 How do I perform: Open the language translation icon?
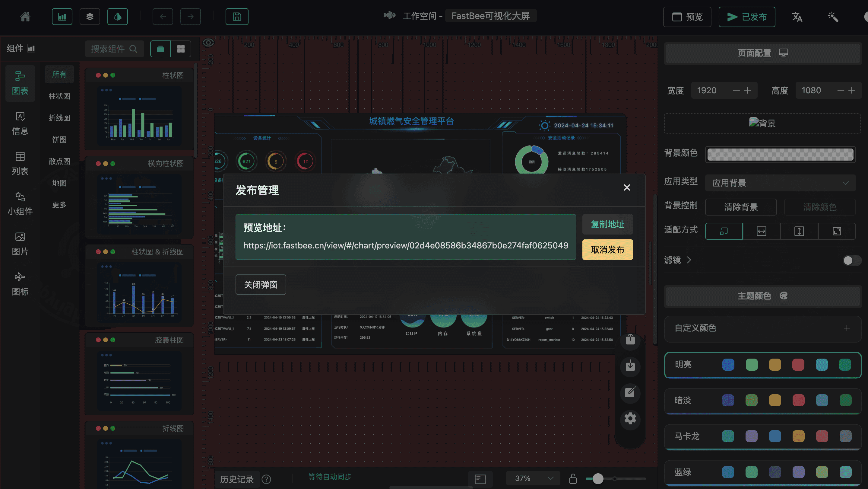click(x=797, y=17)
